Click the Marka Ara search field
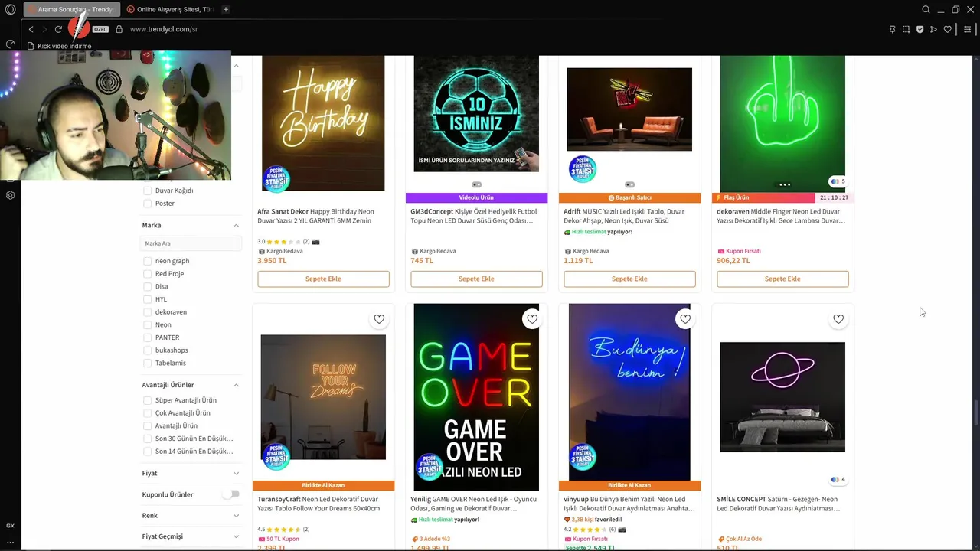 tap(191, 243)
